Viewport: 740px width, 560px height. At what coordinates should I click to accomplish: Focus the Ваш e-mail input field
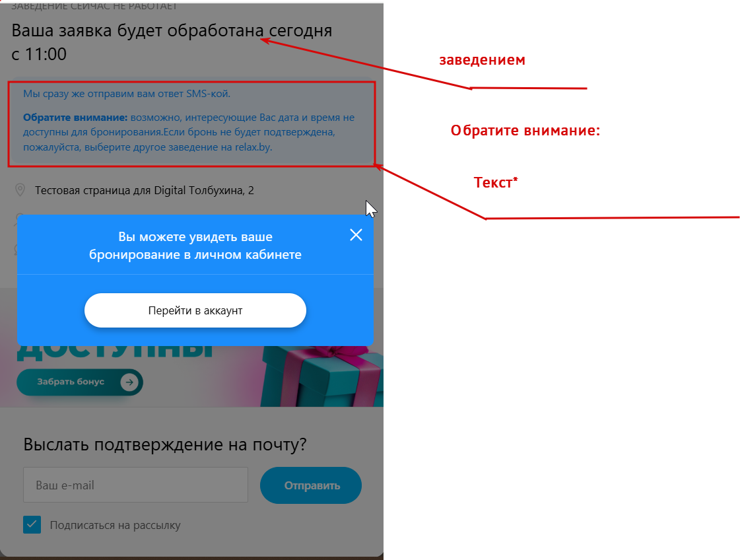135,485
